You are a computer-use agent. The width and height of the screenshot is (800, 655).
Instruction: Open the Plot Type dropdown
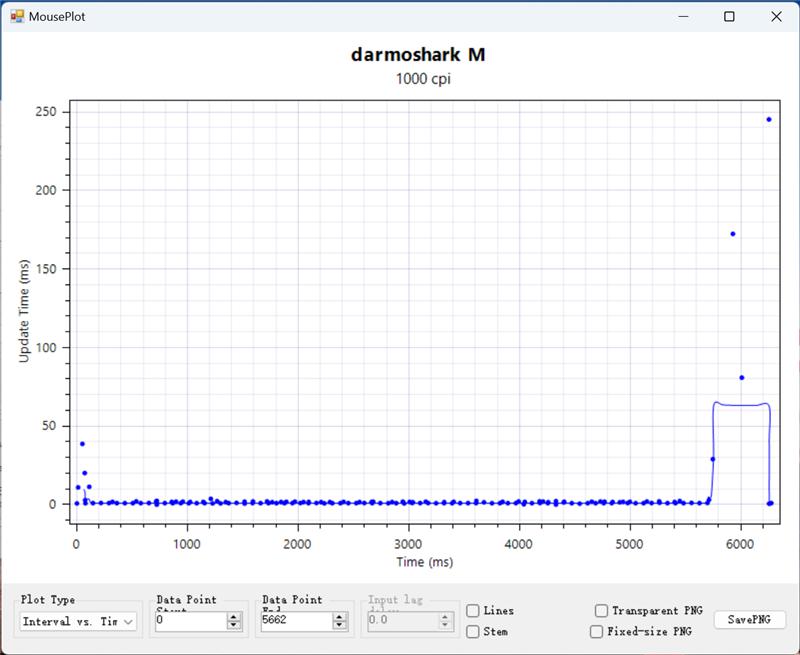coord(79,621)
